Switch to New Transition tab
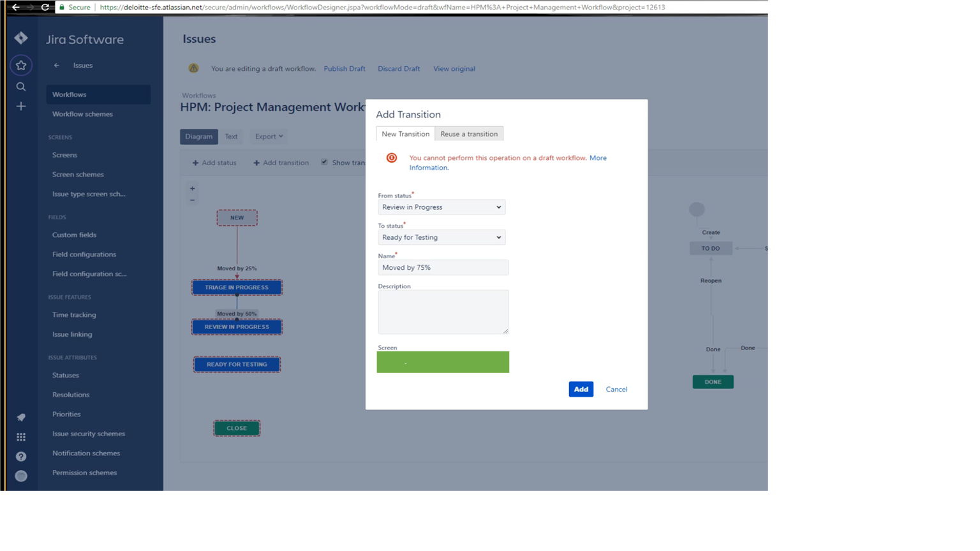 pyautogui.click(x=405, y=134)
